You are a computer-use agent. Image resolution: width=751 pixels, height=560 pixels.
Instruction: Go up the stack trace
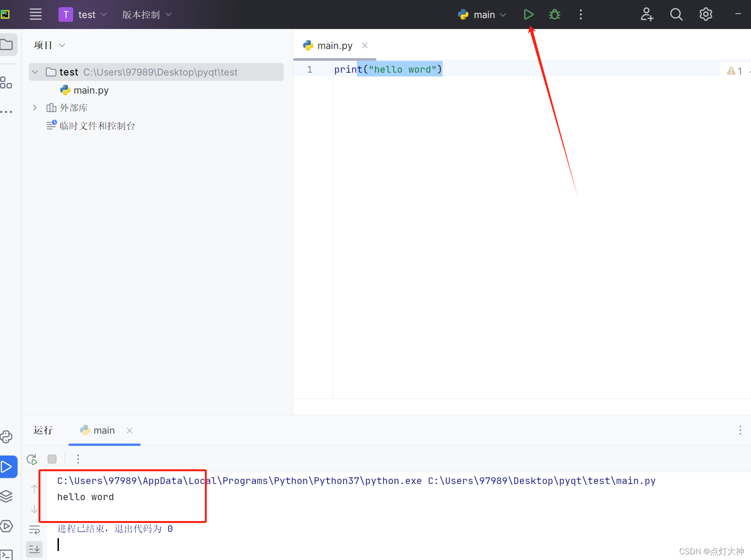coord(34,488)
